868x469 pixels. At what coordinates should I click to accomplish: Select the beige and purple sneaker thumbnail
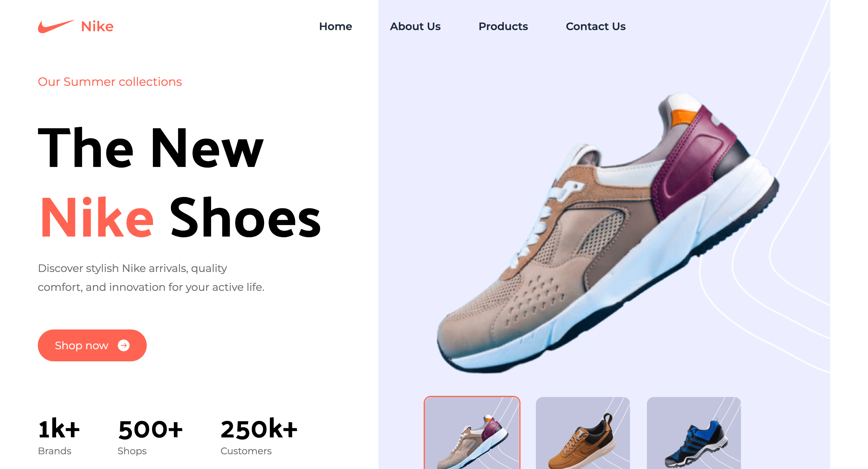472,433
